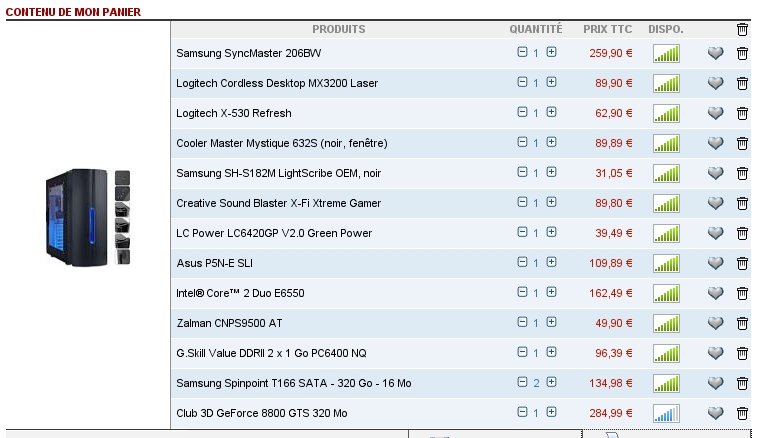Screen dimensions: 762x438
Task: Delete Samsung SyncMaster 206BW from cart
Action: click(742, 53)
